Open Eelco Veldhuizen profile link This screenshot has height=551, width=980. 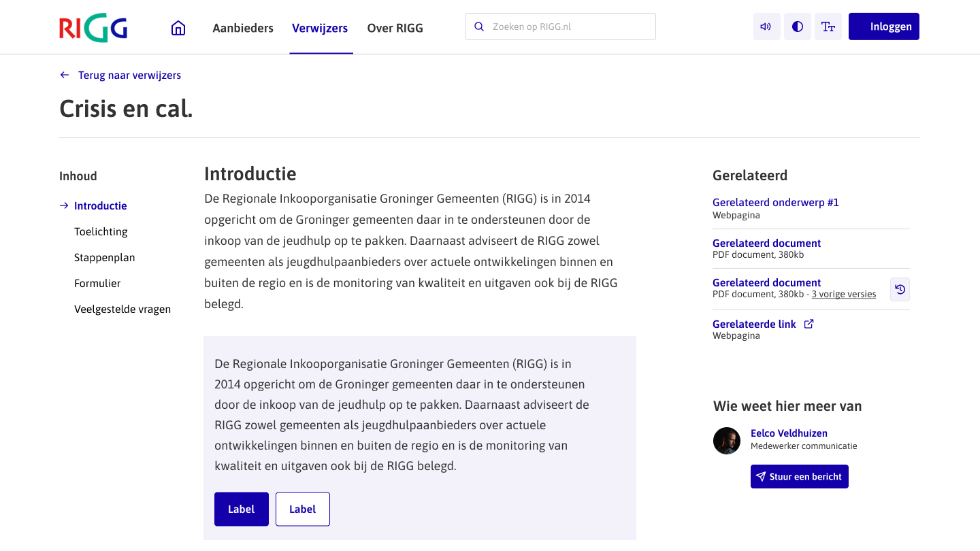789,433
